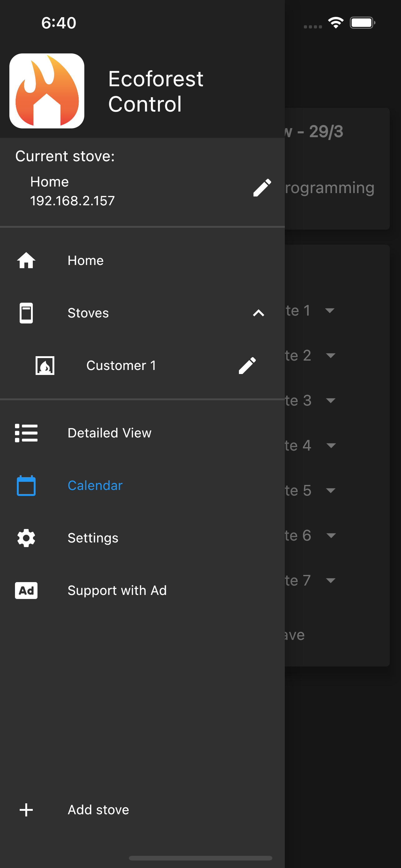Viewport: 401px width, 868px height.
Task: Tap the Ecoforest Control flame logo
Action: (x=47, y=91)
